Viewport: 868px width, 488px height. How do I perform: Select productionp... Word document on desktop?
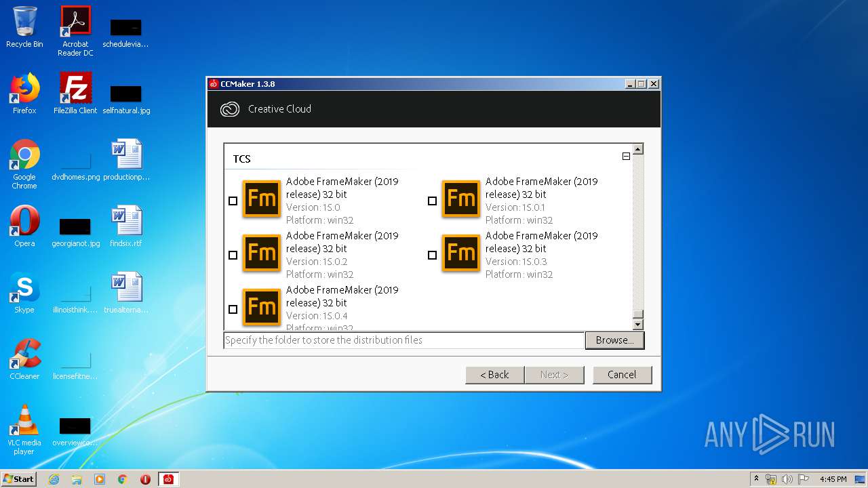126,160
